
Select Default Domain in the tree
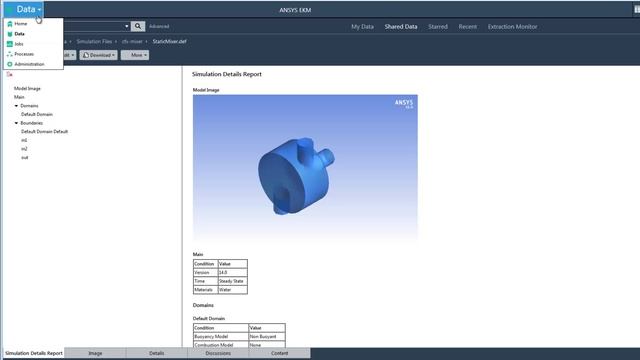pos(37,114)
